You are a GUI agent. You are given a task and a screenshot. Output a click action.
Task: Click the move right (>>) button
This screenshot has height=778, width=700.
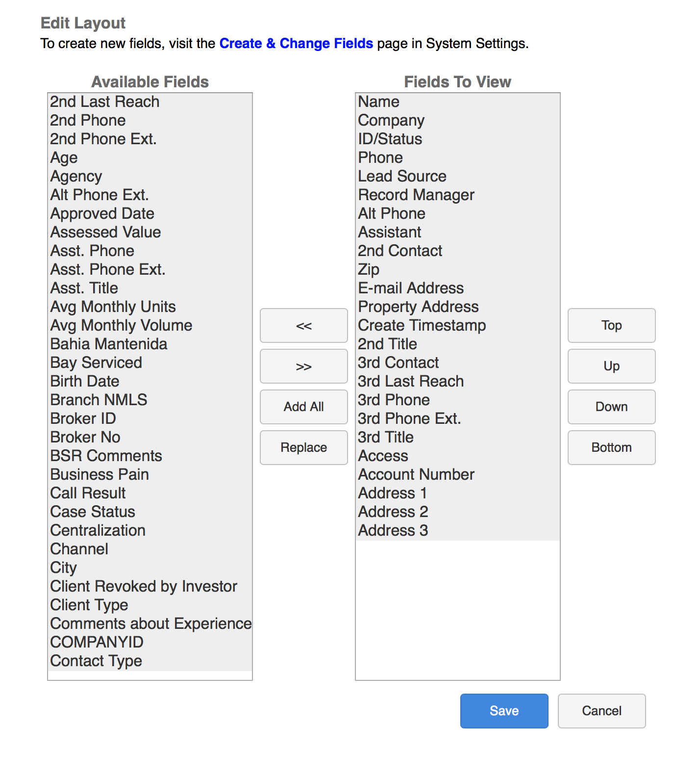(303, 366)
